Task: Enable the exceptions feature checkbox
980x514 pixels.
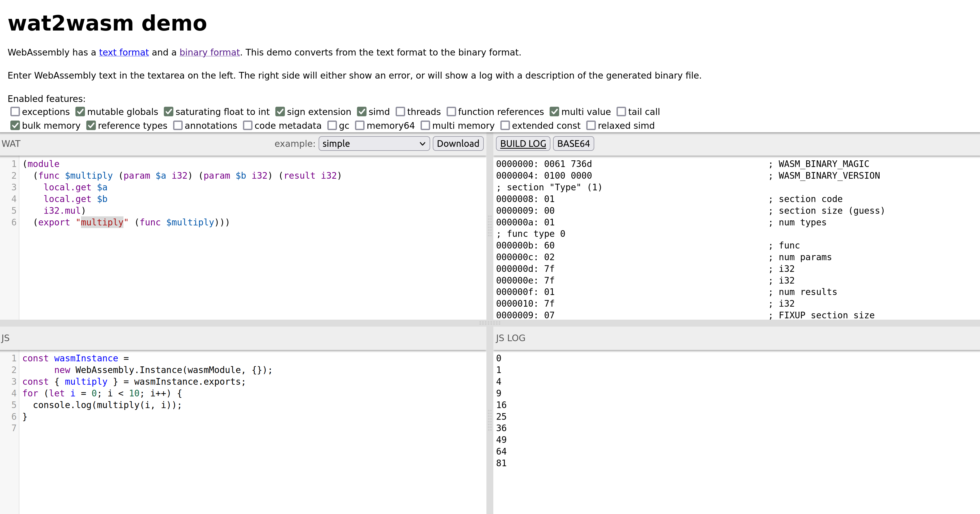Action: click(x=15, y=112)
